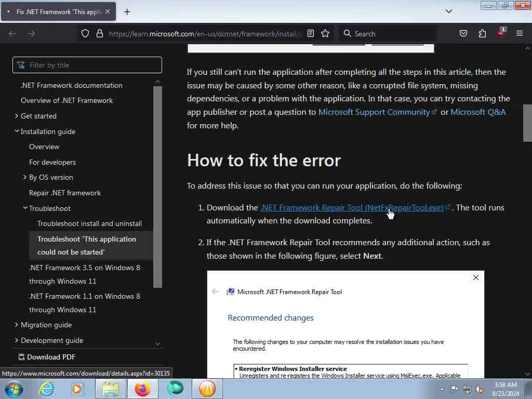532x399 pixels.
Task: Switch to Firefox taskbar button
Action: point(142,389)
